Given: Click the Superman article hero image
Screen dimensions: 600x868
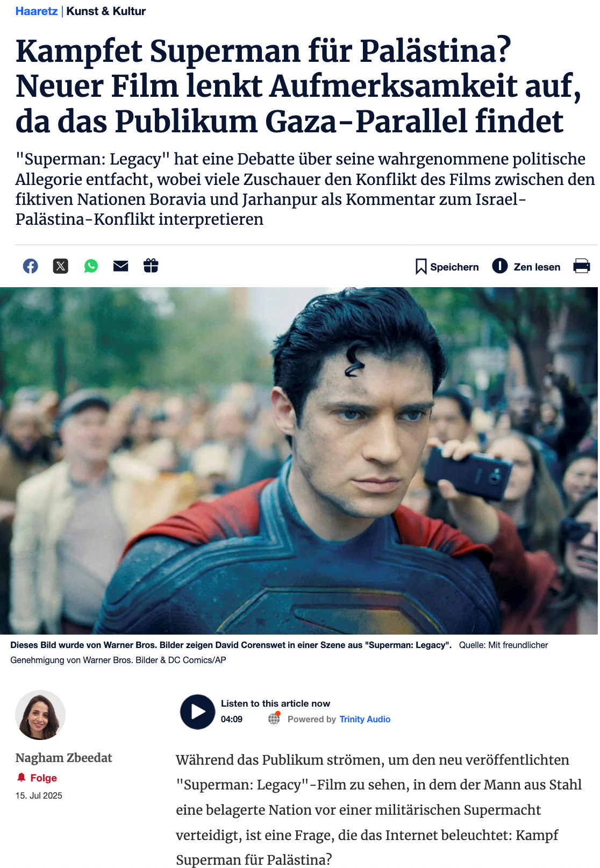Looking at the screenshot, I should 299,461.
